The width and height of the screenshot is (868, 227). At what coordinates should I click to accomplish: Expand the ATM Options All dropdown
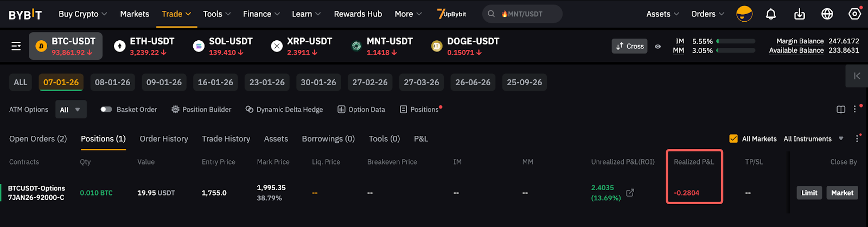(x=71, y=110)
